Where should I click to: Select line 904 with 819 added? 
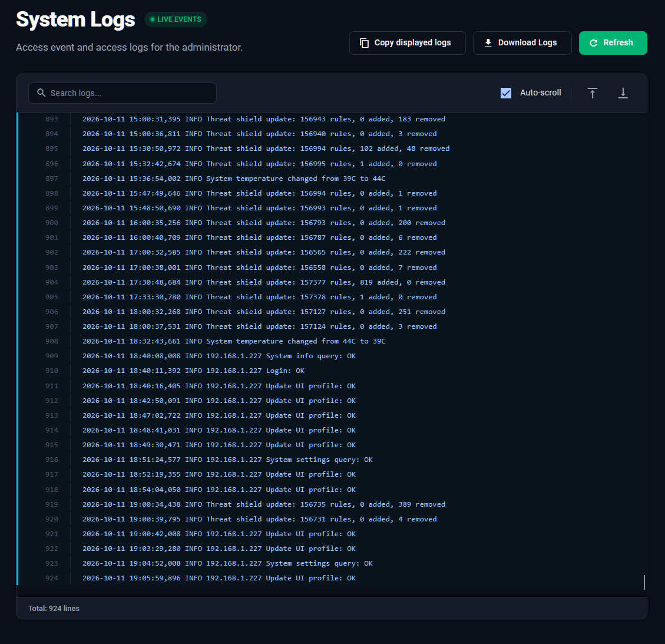point(332,283)
